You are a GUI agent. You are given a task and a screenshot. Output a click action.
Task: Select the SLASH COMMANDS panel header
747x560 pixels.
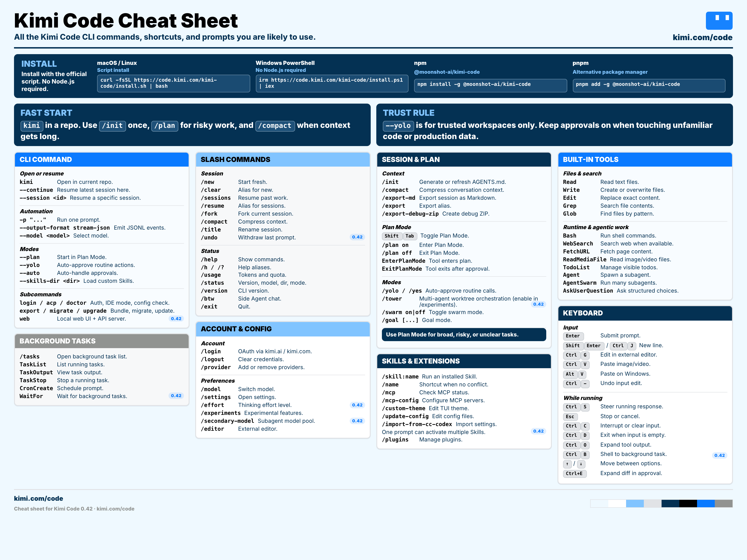283,160
